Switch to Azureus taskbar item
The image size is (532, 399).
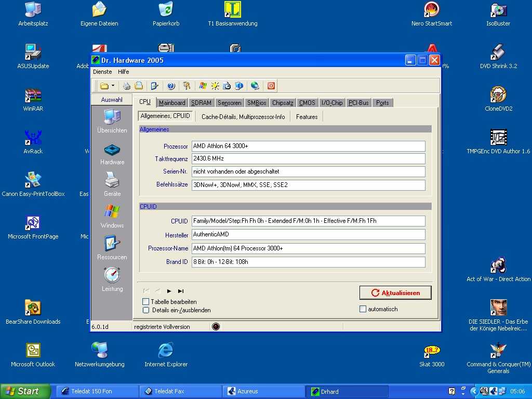263,391
